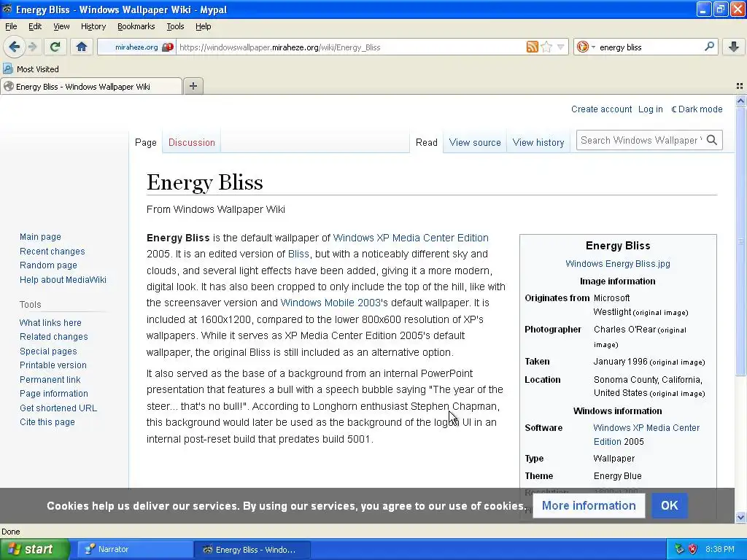747x560 pixels.
Task: Reload the page with the refresh icon
Action: tap(55, 47)
